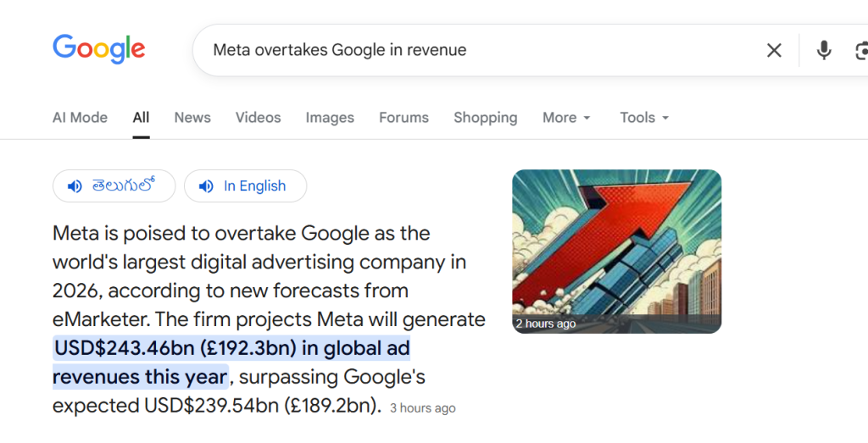The height and width of the screenshot is (443, 868).
Task: Clear the search query with X icon
Action: (x=774, y=50)
